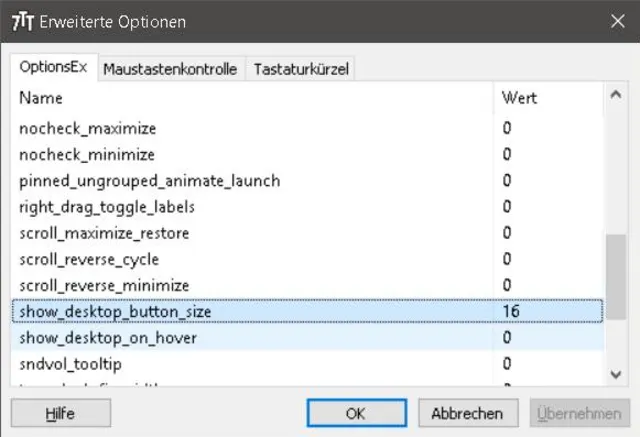Click the scrollbar down arrow
The image size is (640, 437).
pyautogui.click(x=615, y=373)
